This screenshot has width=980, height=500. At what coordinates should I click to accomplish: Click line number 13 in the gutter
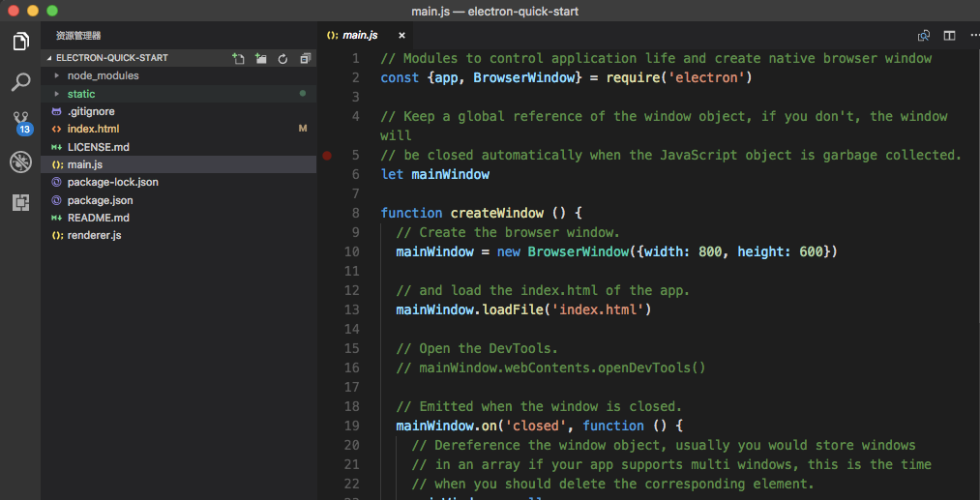[x=352, y=309]
